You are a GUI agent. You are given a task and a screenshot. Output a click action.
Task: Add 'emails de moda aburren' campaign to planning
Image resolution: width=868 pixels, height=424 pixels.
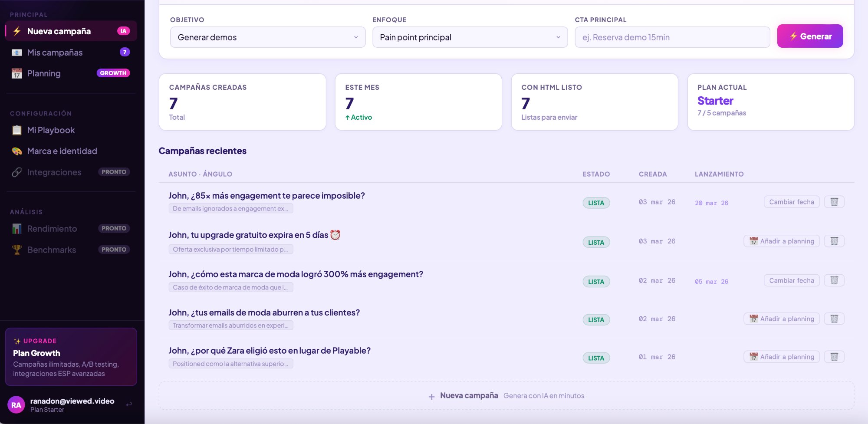pyautogui.click(x=782, y=319)
